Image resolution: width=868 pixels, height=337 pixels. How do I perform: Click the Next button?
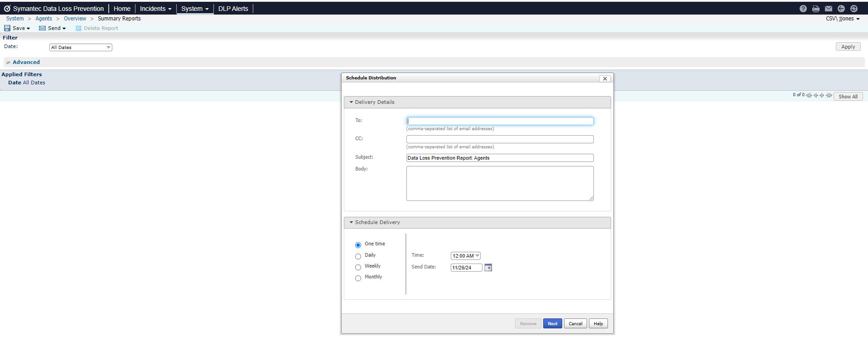pos(552,323)
